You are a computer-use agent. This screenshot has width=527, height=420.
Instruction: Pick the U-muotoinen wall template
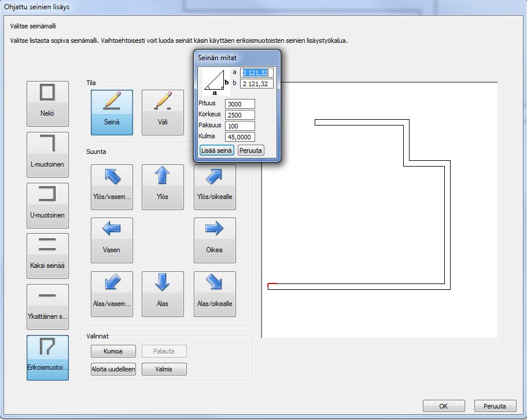(x=48, y=205)
